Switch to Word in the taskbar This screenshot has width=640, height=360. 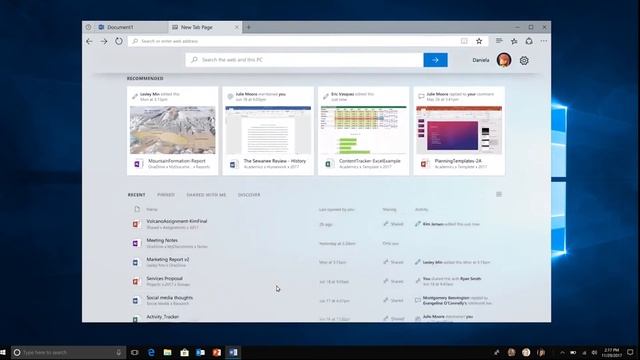tap(233, 352)
